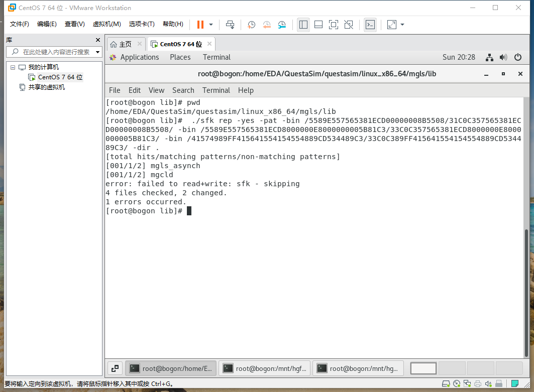Switch to Unity mode
This screenshot has width=534, height=392.
click(x=349, y=25)
